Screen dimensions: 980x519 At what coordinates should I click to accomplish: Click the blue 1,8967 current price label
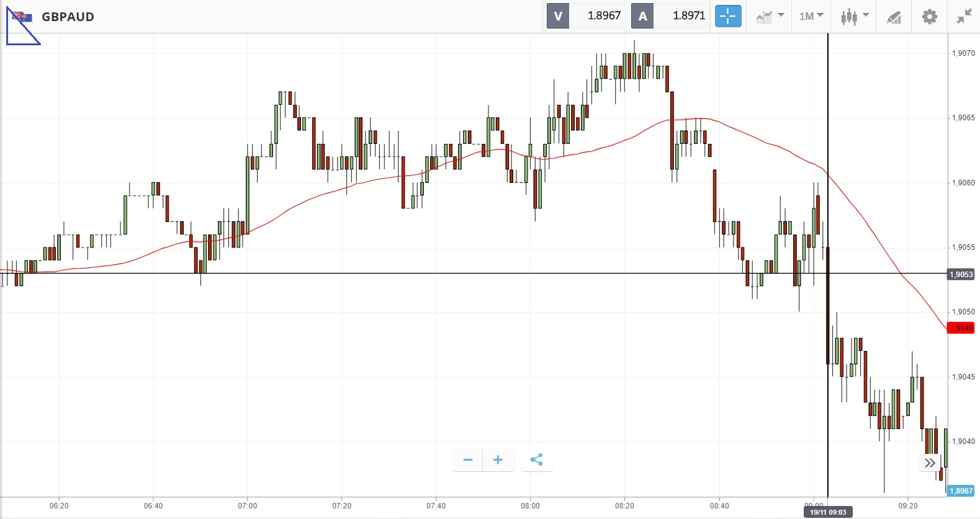pyautogui.click(x=961, y=491)
